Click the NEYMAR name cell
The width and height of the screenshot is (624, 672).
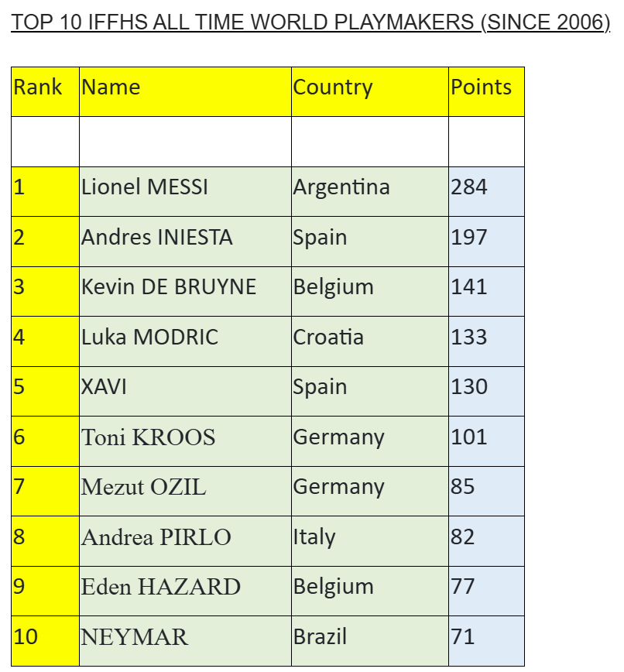point(185,641)
